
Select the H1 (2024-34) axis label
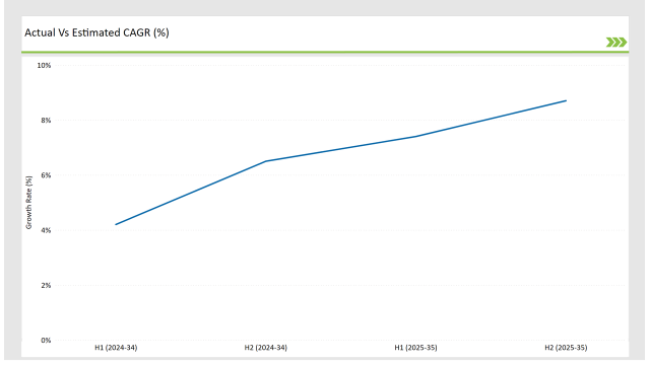pos(116,348)
